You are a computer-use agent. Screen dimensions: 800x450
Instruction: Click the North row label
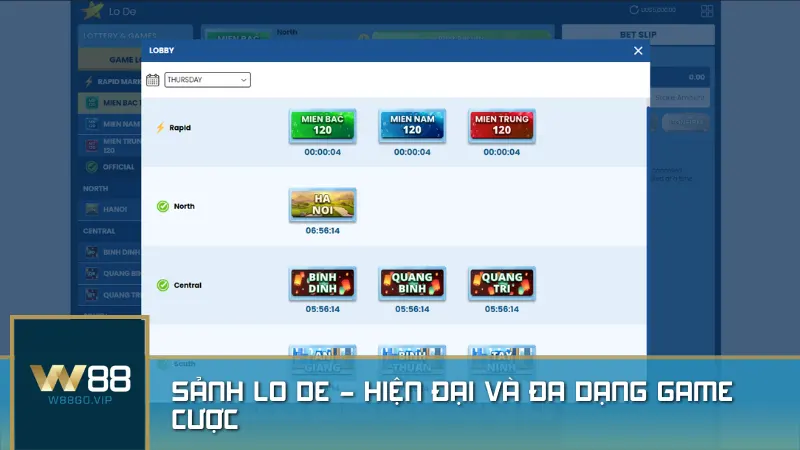point(184,206)
